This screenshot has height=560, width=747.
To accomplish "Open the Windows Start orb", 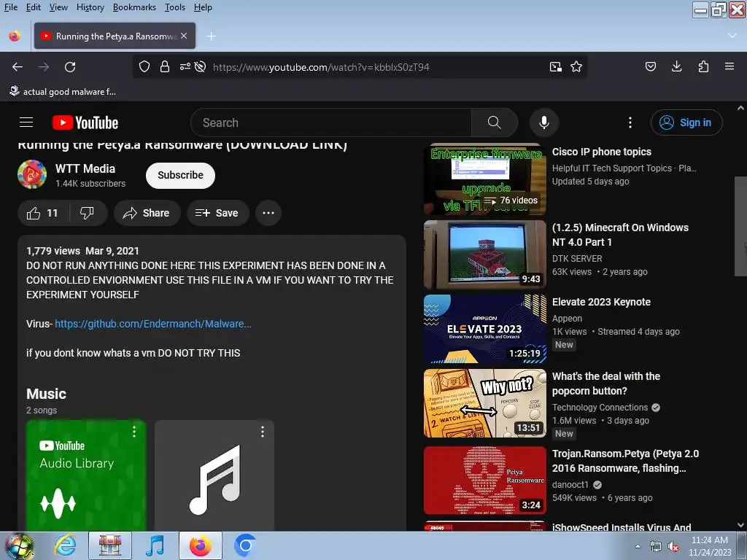I will (19, 545).
